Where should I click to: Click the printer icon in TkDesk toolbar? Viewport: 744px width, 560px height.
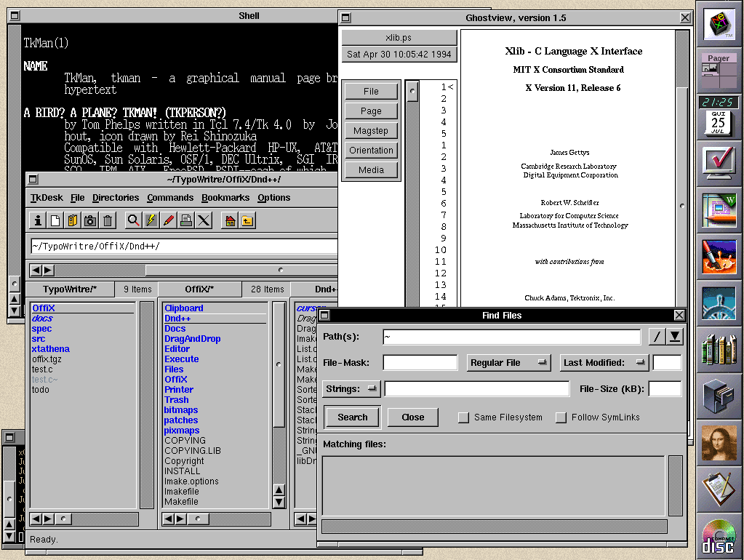[186, 220]
